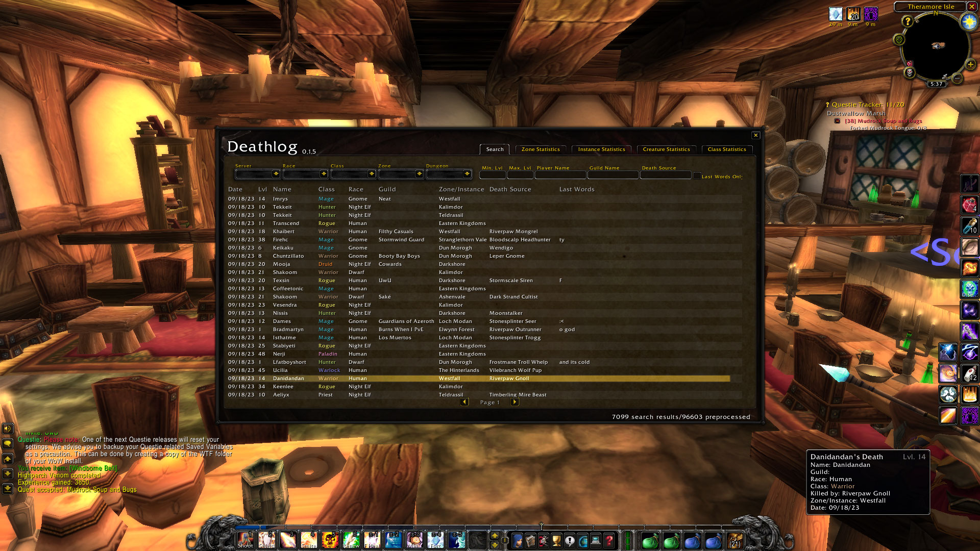The width and height of the screenshot is (980, 551).
Task: Close the Deathlog window
Action: point(756,135)
